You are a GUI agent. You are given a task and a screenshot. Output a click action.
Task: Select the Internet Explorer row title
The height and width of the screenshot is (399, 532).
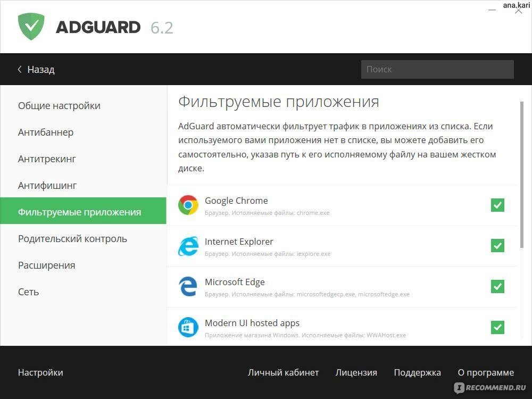pos(239,242)
